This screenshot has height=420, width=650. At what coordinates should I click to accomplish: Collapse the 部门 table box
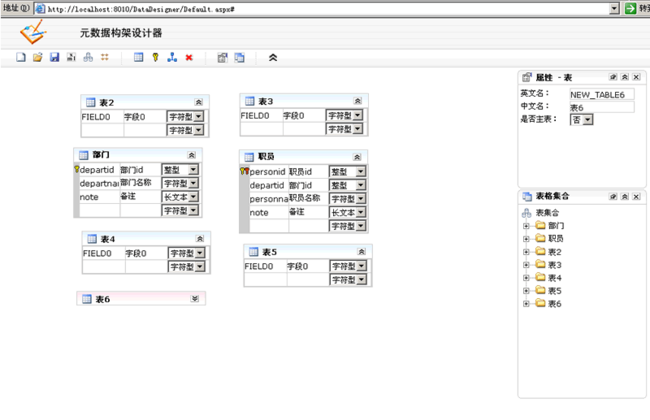(192, 155)
